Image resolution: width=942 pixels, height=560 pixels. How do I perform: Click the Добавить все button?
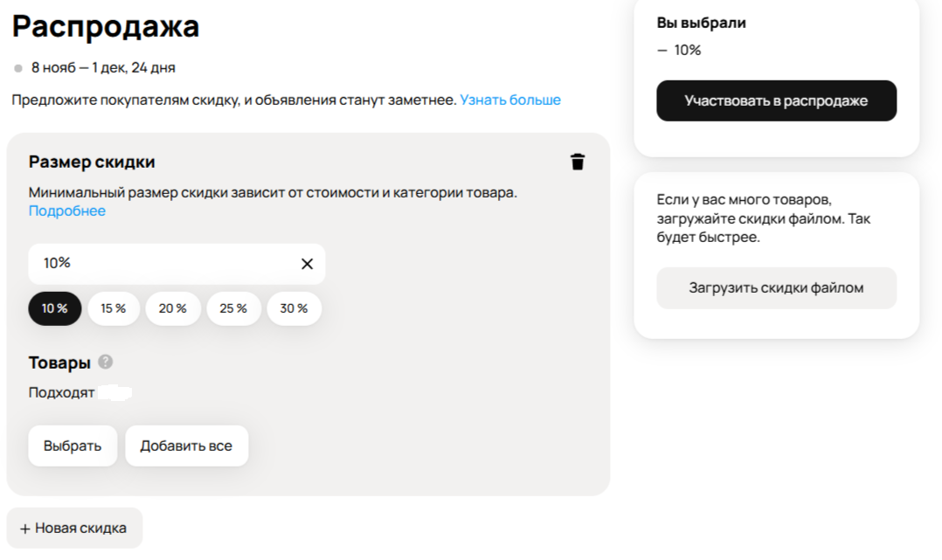click(x=186, y=446)
